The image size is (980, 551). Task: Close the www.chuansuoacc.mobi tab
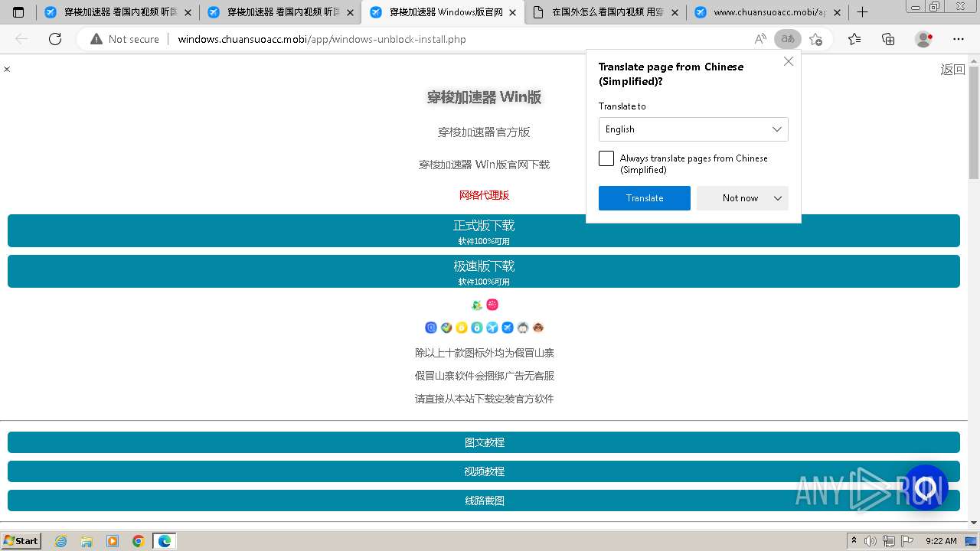click(x=837, y=12)
